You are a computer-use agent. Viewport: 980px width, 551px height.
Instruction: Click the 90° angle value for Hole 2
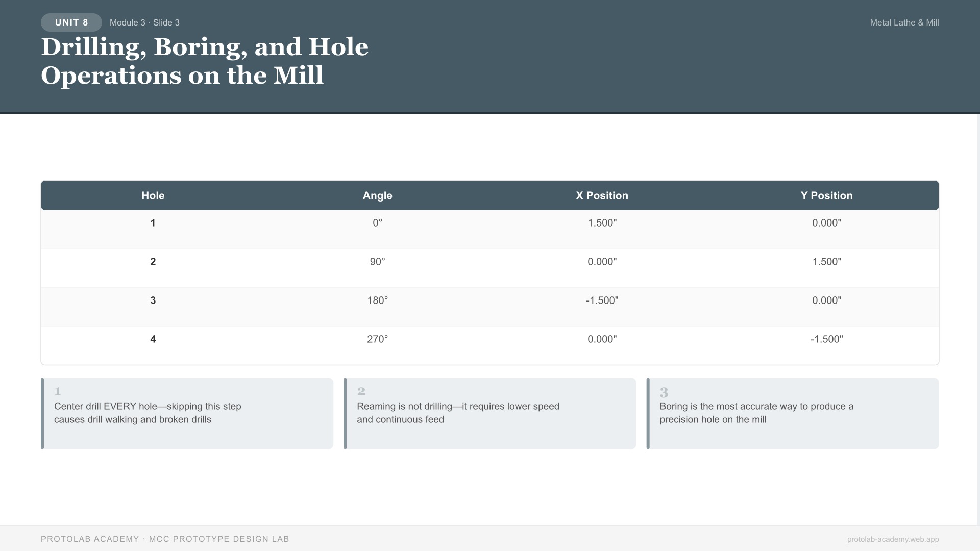[x=377, y=262]
